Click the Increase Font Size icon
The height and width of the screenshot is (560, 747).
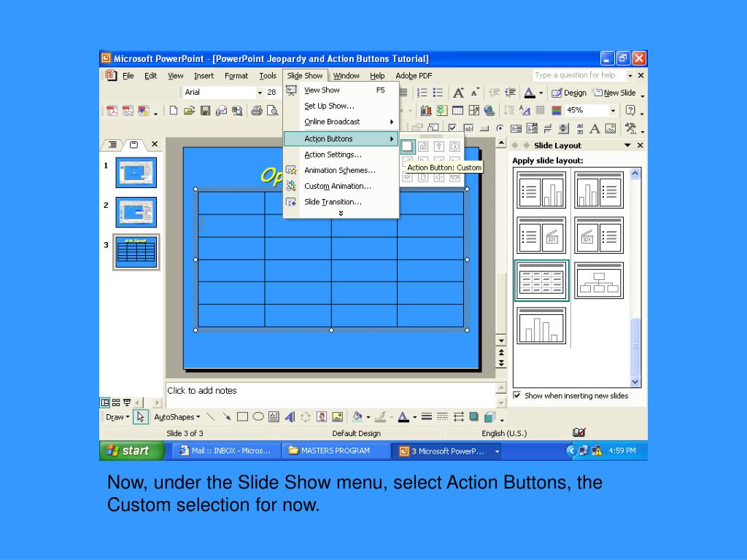click(x=458, y=93)
